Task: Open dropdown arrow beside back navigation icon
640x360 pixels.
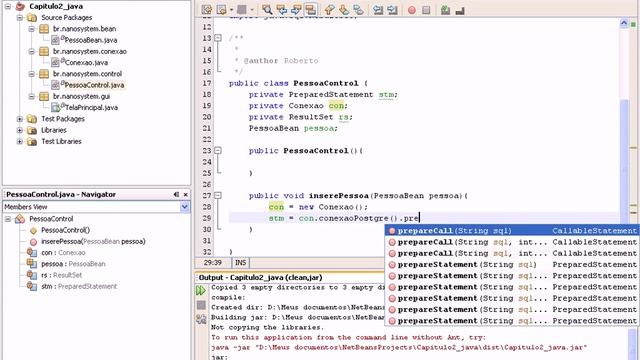Action: coord(231,10)
